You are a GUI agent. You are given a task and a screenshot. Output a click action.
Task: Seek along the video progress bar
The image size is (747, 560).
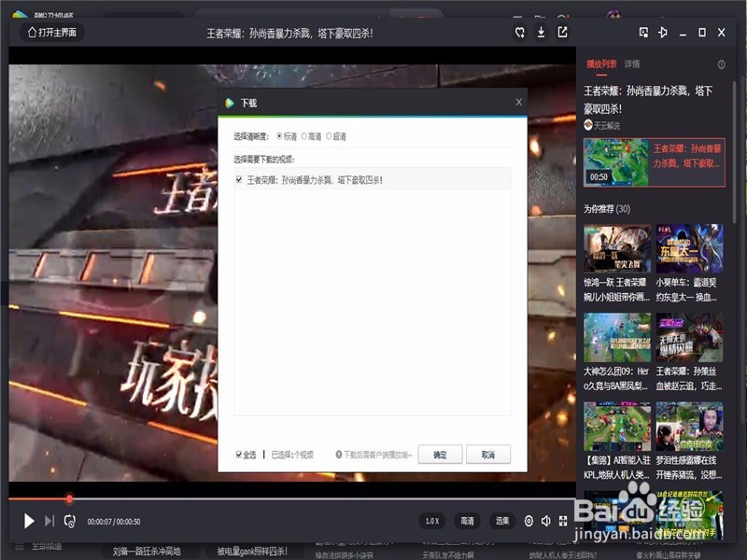click(292, 499)
